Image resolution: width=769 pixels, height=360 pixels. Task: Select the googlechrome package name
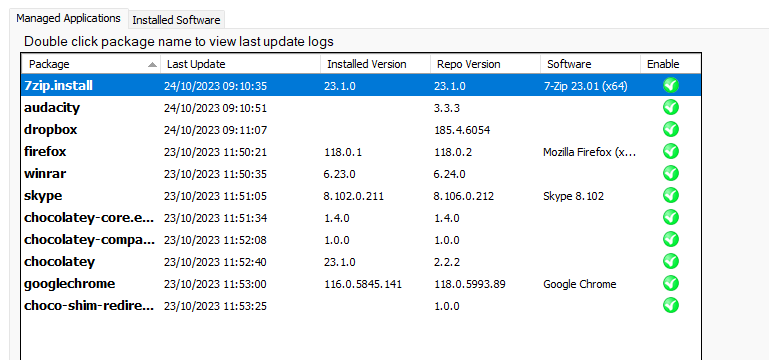[70, 283]
